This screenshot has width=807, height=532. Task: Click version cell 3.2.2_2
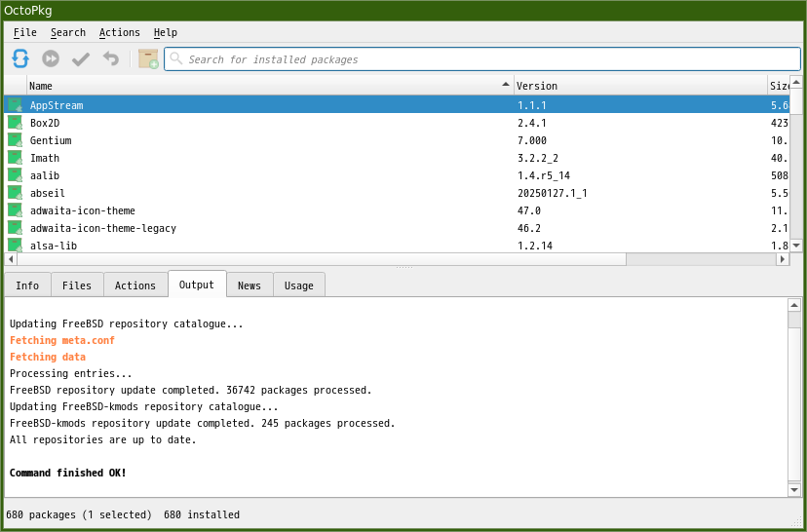(x=538, y=158)
